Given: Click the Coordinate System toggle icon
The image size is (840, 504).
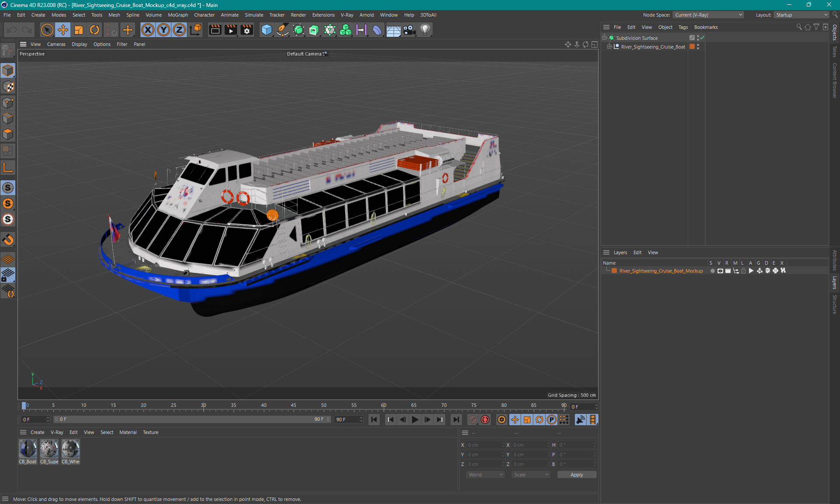Looking at the screenshot, I should [x=196, y=30].
